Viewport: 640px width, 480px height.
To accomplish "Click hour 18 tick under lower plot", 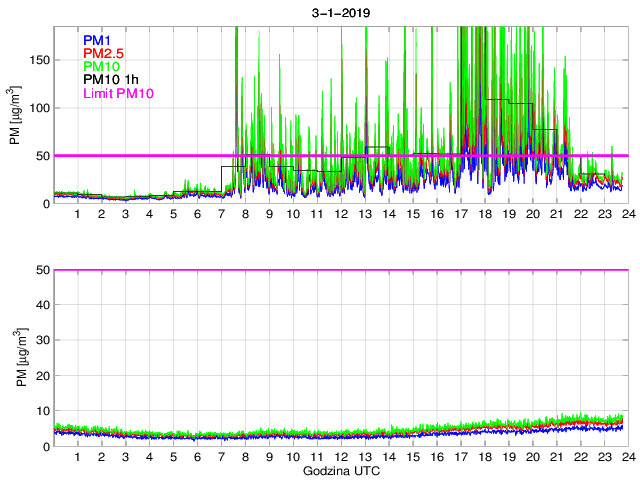I will 484,457.
